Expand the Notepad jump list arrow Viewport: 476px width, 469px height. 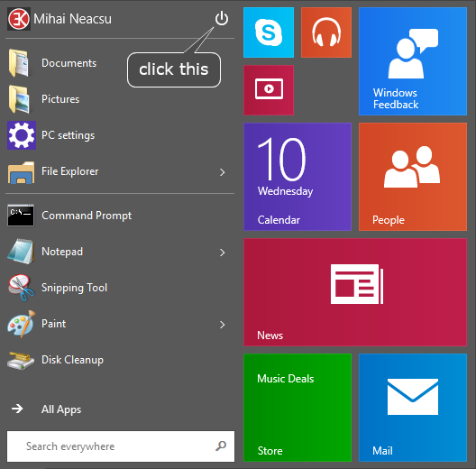223,253
